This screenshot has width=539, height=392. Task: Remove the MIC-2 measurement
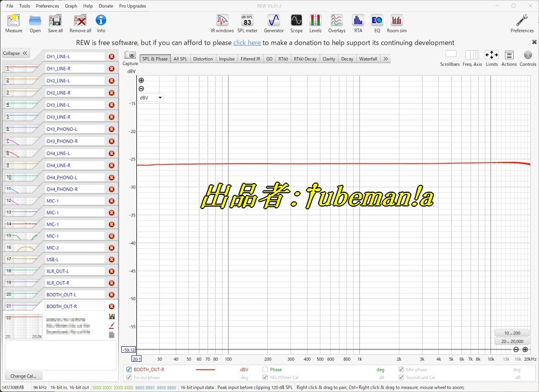click(x=112, y=248)
